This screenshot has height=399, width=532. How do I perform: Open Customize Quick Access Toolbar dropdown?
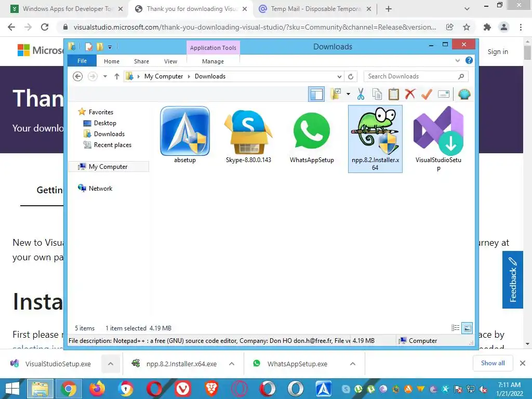pyautogui.click(x=110, y=47)
